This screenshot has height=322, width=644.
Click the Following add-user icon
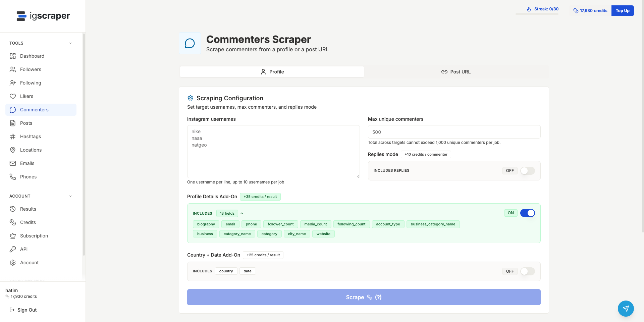(13, 83)
